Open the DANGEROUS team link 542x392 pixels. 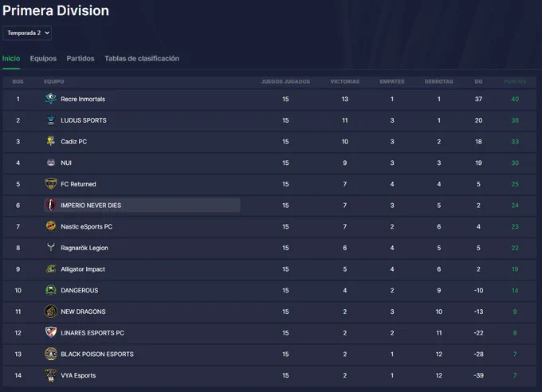[80, 290]
